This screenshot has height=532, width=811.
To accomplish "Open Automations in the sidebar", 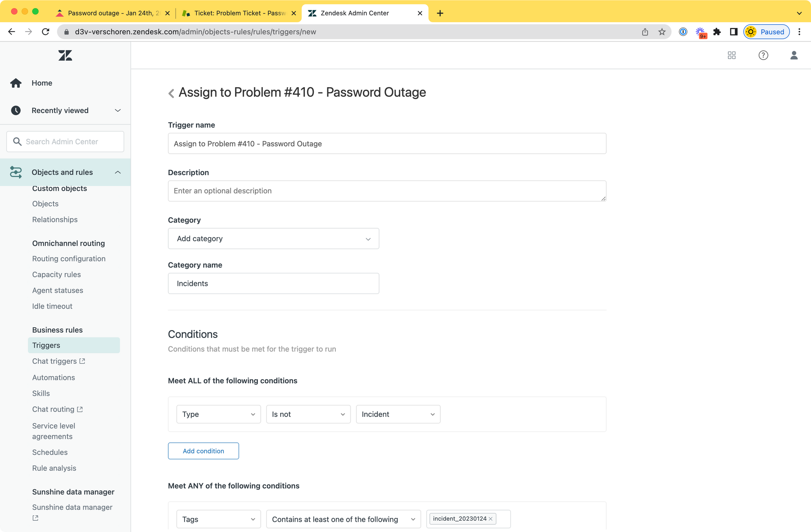I will 54,378.
